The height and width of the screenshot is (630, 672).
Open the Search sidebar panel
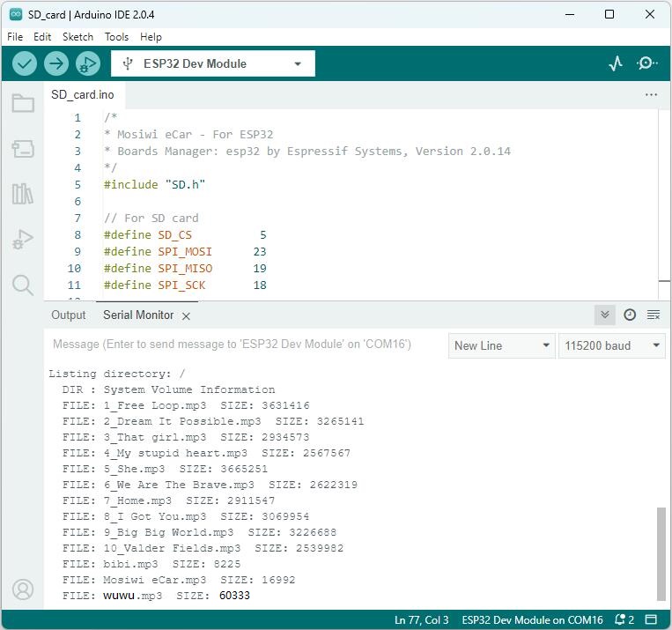tap(23, 285)
